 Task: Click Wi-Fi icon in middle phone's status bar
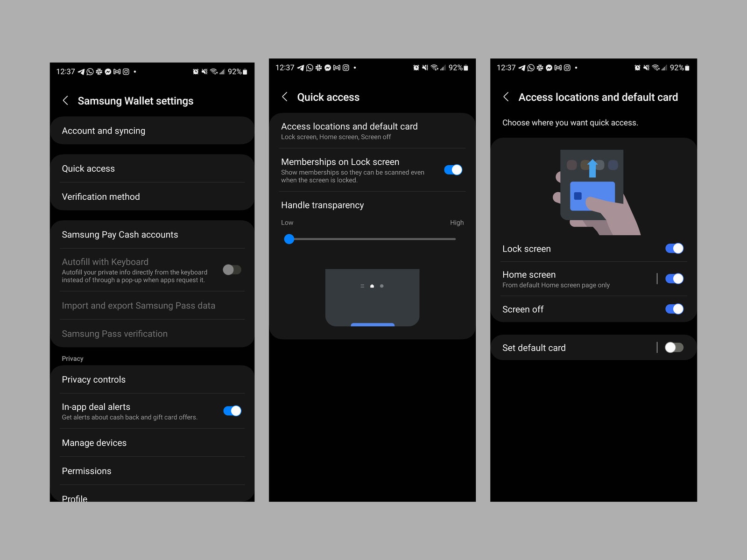coord(435,68)
